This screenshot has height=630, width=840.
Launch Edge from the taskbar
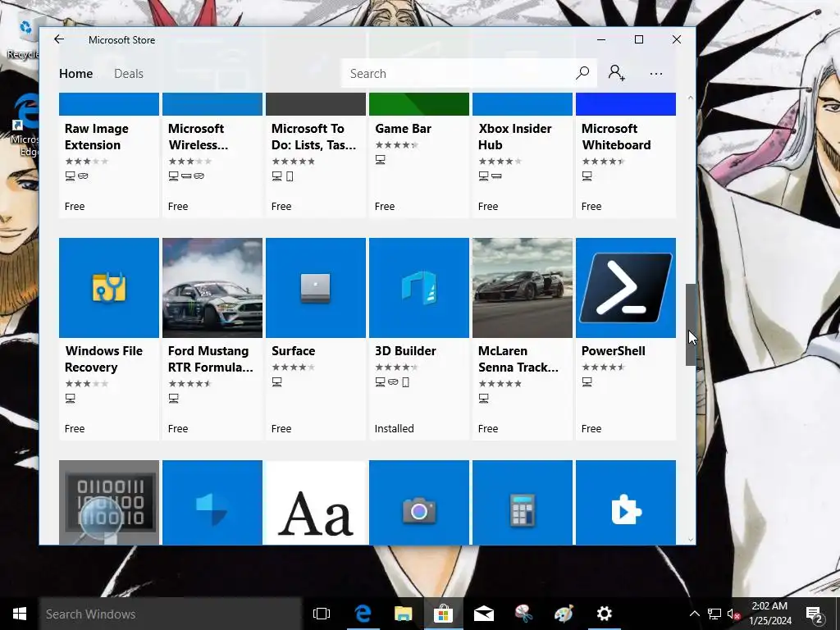tap(363, 614)
